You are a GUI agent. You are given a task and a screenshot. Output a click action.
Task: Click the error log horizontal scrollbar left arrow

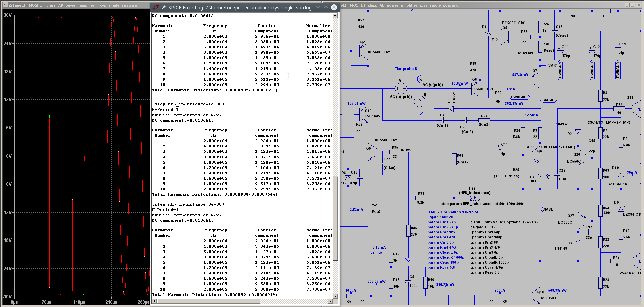pyautogui.click(x=154, y=301)
